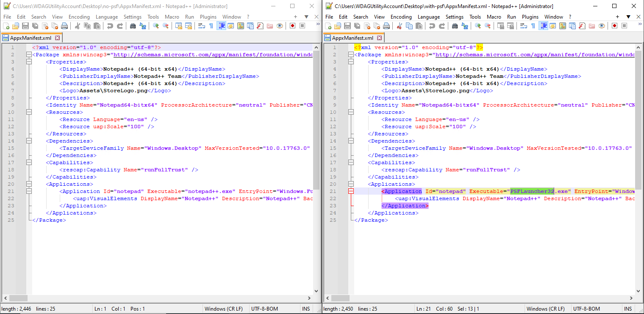Open Macro menu in with-psf window
Screen dimensions: 644x314
[x=494, y=17]
